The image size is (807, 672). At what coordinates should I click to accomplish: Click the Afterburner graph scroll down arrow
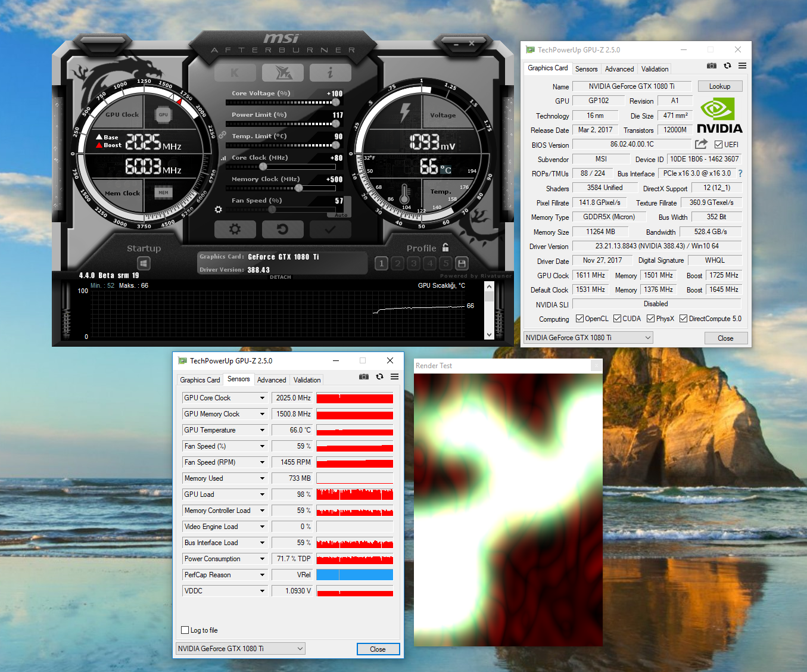pyautogui.click(x=489, y=335)
